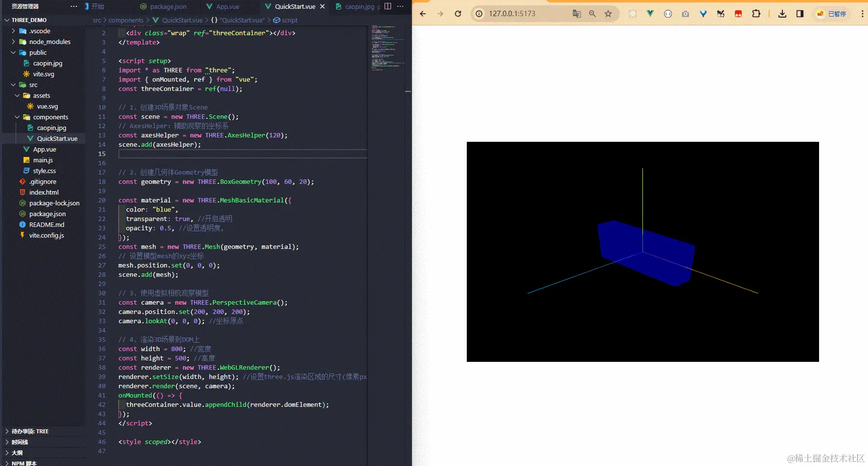Open the browser downloads icon

point(782,14)
